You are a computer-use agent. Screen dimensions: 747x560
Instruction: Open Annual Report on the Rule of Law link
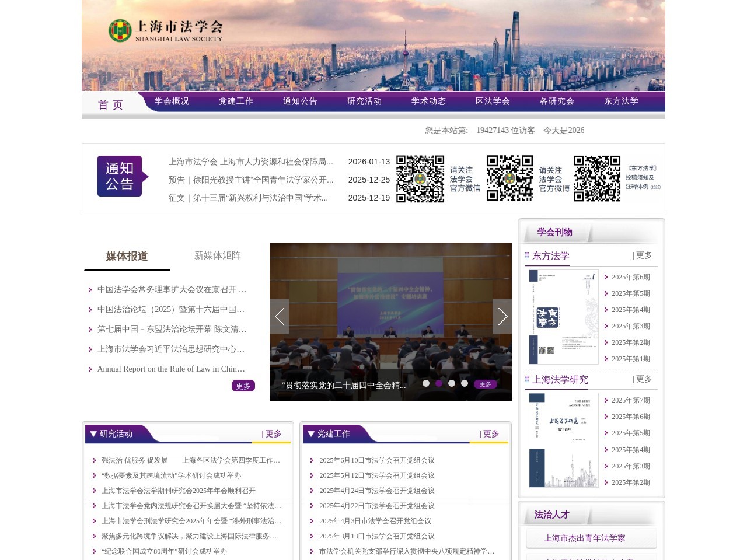tap(171, 369)
